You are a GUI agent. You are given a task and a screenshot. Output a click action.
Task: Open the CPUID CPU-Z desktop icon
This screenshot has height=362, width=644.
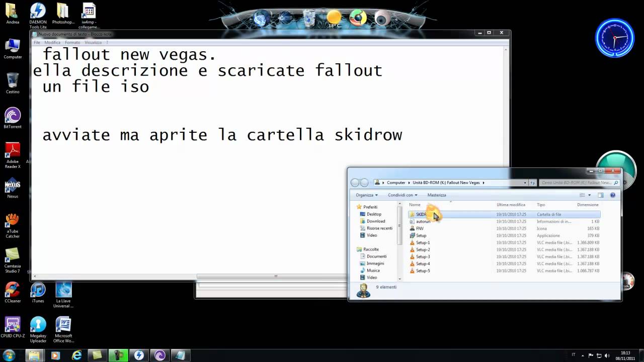pyautogui.click(x=13, y=327)
